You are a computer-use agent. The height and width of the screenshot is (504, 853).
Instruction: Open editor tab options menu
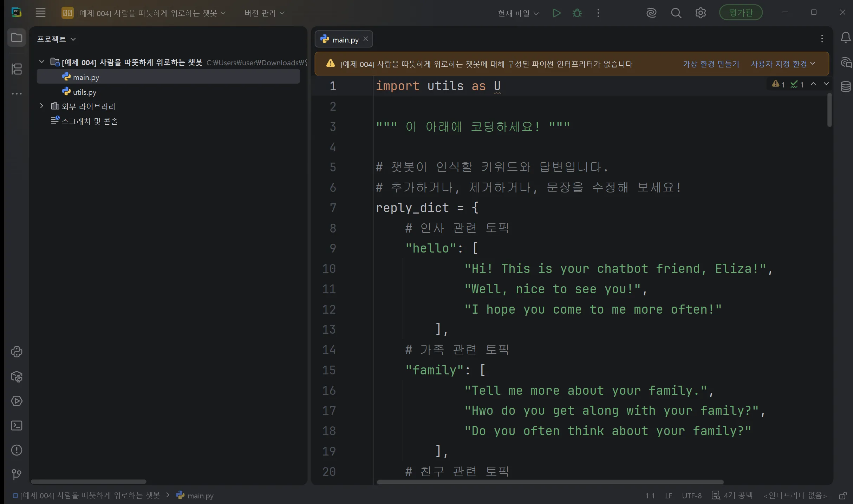pos(822,39)
